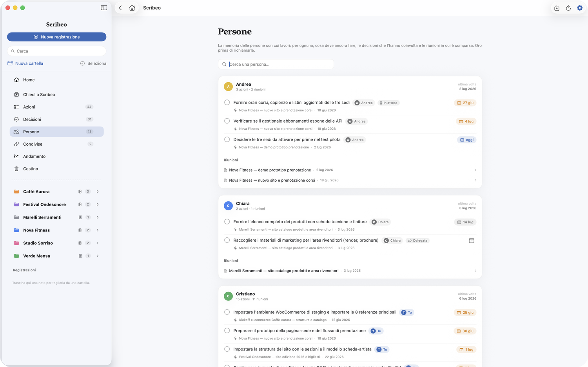The height and width of the screenshot is (367, 588).
Task: Open Condivise in the sidebar
Action: pyautogui.click(x=56, y=144)
